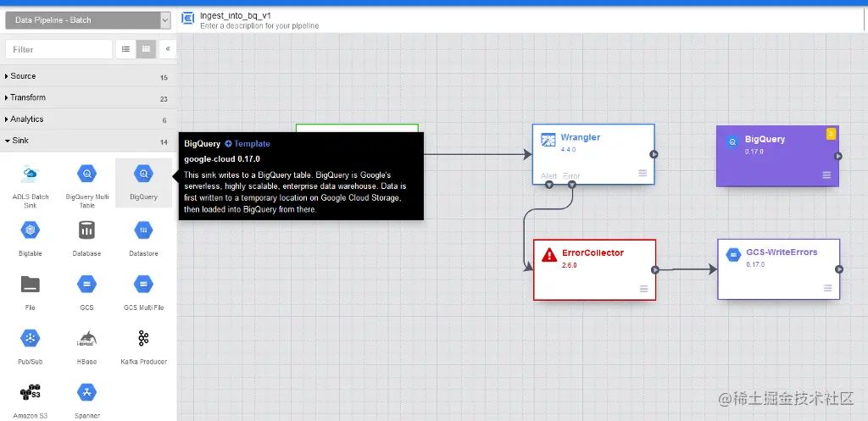Click the BigQuery node output port
868x421 pixels.
point(838,156)
